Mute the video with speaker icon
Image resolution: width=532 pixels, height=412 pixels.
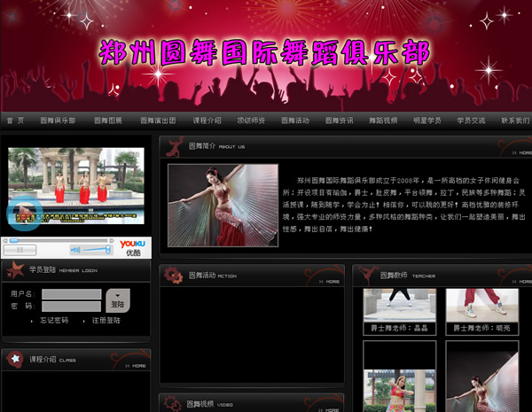point(75,250)
